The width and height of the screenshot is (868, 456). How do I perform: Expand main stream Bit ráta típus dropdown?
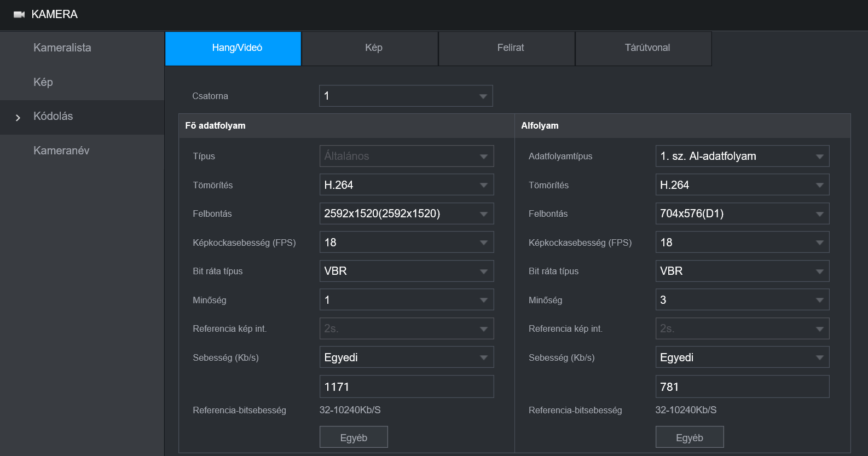click(406, 271)
